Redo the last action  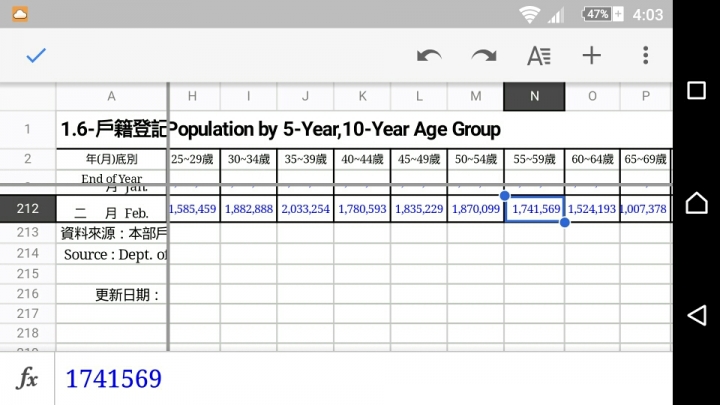[484, 56]
